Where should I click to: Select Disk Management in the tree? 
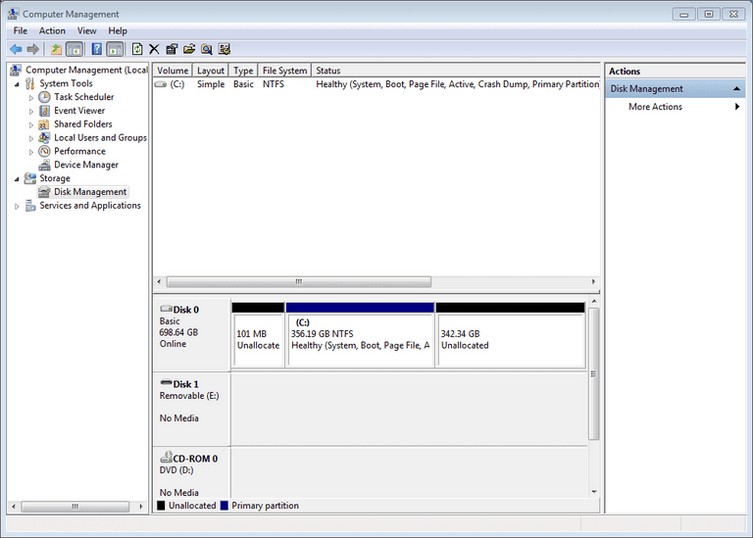click(x=90, y=192)
